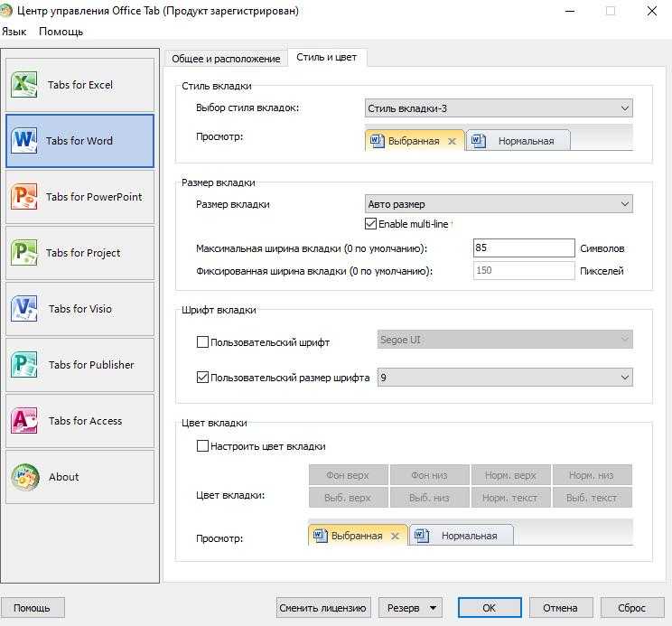Select the Tabs for Word icon

tap(23, 140)
